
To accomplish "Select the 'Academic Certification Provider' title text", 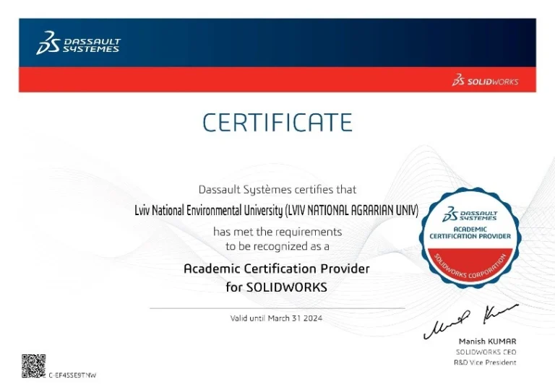I will point(277,269).
